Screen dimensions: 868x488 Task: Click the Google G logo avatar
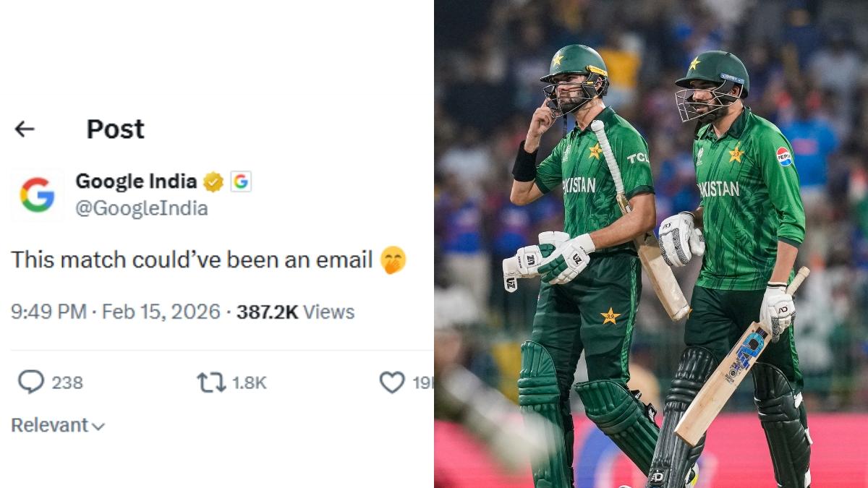[x=36, y=194]
